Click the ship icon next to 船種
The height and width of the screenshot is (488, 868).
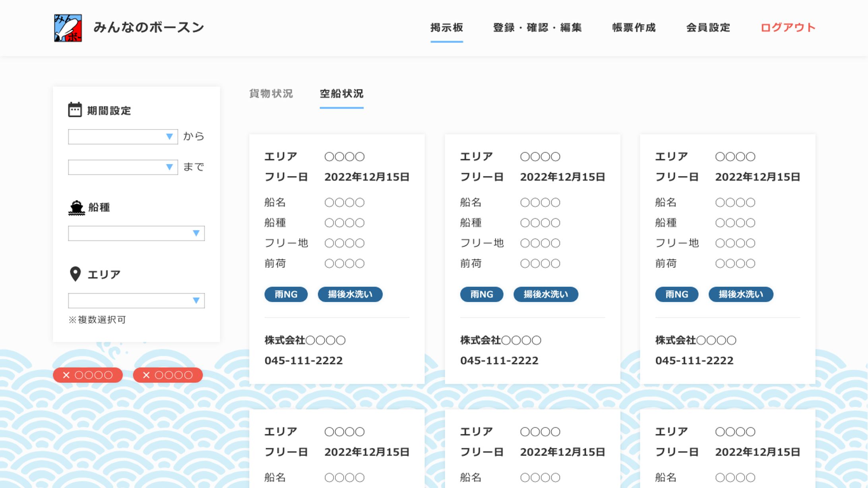(x=76, y=207)
